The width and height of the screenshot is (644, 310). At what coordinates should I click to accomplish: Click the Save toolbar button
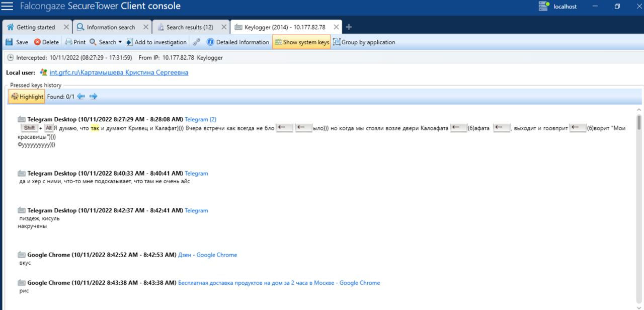pyautogui.click(x=17, y=42)
